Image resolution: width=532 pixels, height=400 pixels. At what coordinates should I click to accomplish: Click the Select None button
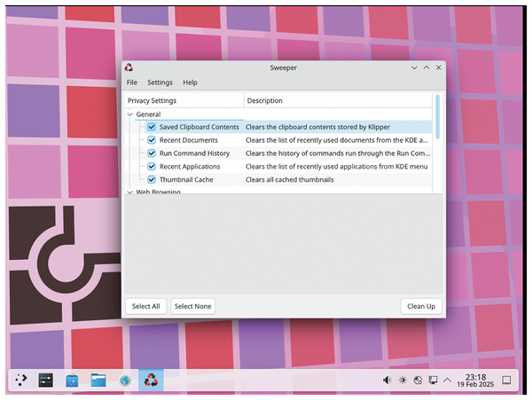pyautogui.click(x=192, y=306)
